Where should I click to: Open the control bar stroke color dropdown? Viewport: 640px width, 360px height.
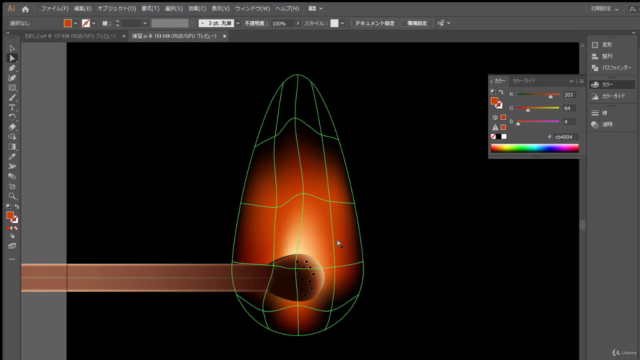click(94, 23)
